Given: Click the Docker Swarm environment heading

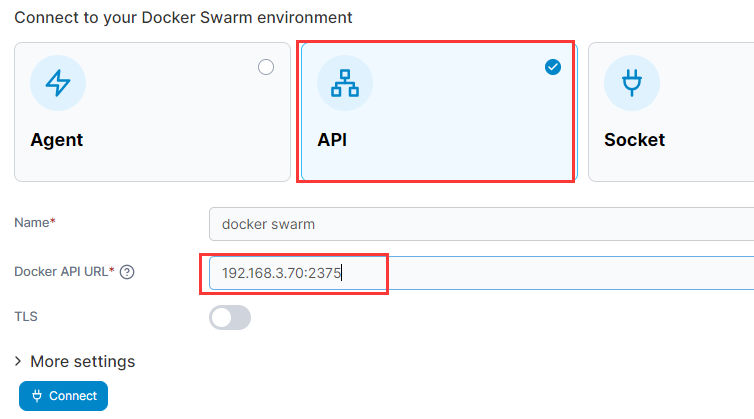Looking at the screenshot, I should pos(183,18).
